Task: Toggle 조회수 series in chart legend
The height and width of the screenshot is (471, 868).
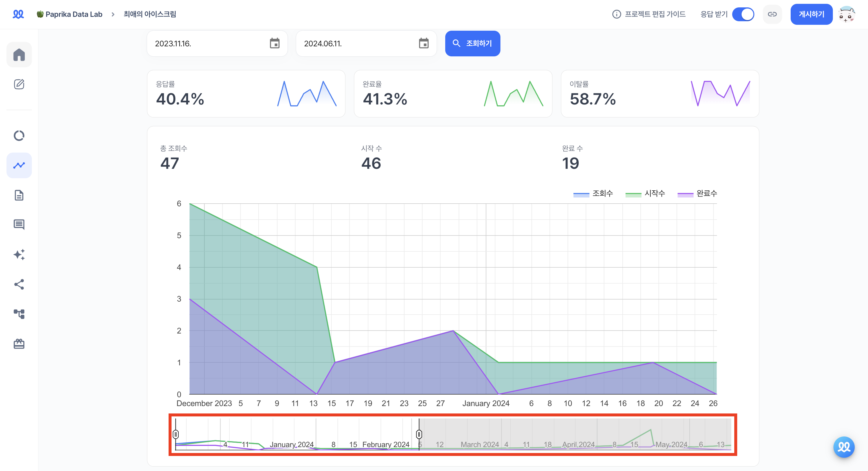Action: 593,193
